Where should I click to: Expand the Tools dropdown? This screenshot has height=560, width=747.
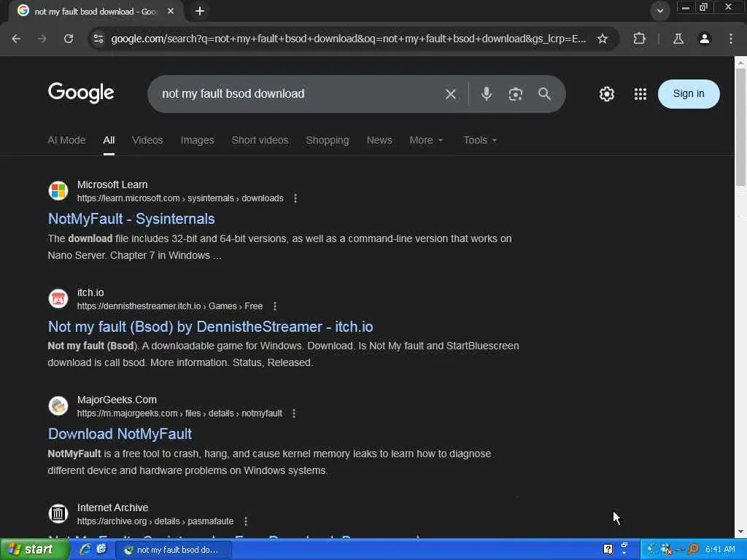[x=480, y=140]
